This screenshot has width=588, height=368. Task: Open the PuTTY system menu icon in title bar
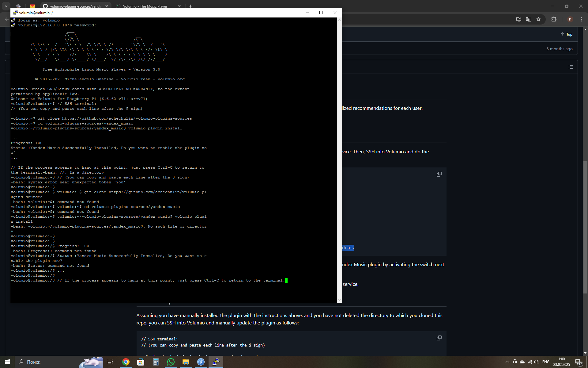pyautogui.click(x=15, y=13)
